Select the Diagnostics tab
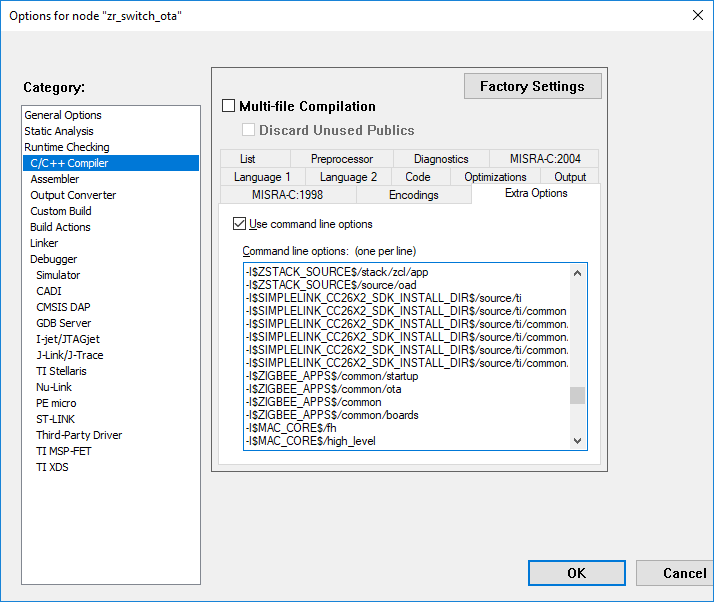 (x=440, y=159)
